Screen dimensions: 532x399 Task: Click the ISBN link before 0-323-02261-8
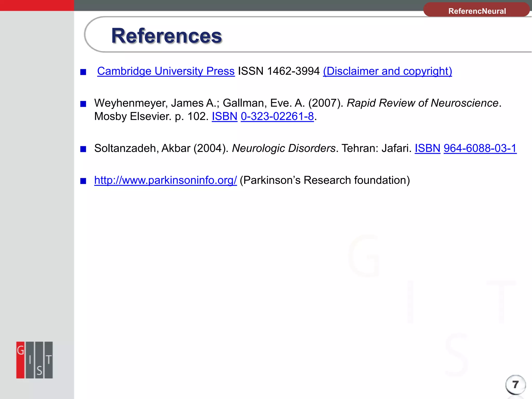(224, 116)
